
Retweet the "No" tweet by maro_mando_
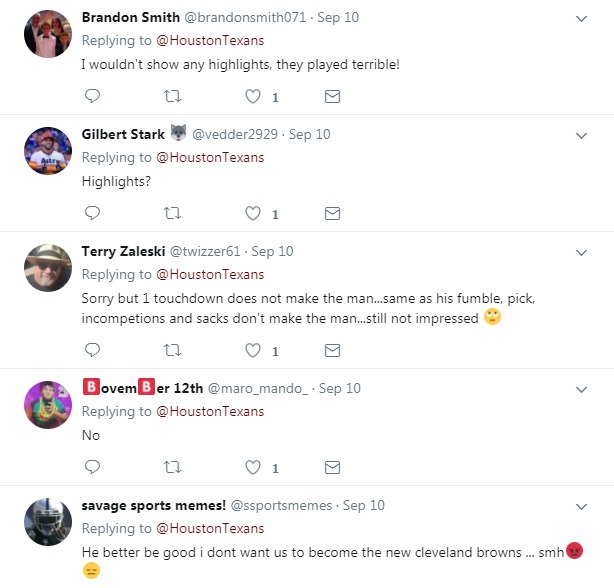172,467
